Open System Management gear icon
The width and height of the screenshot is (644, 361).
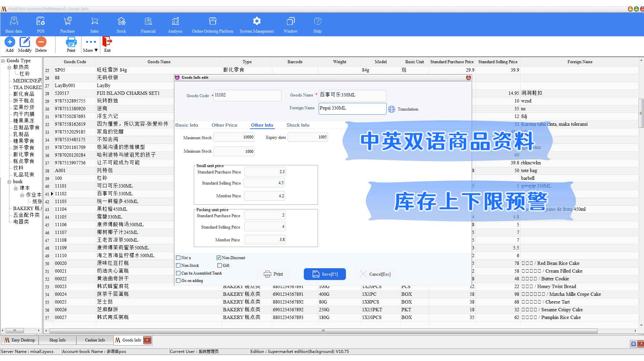tap(257, 22)
